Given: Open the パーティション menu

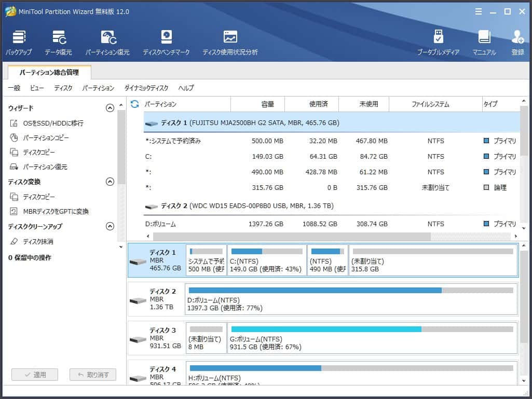Looking at the screenshot, I should coord(99,88).
